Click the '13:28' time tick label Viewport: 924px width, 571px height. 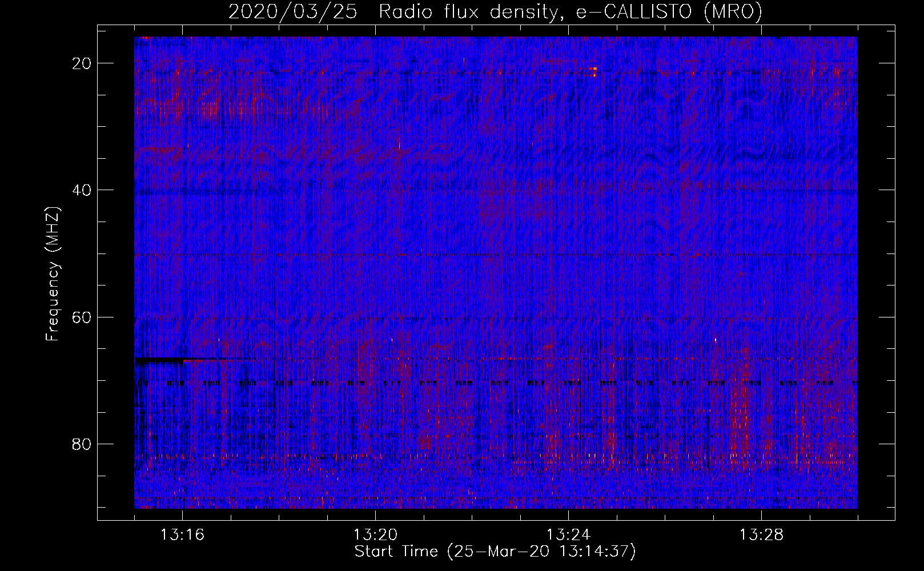point(761,535)
